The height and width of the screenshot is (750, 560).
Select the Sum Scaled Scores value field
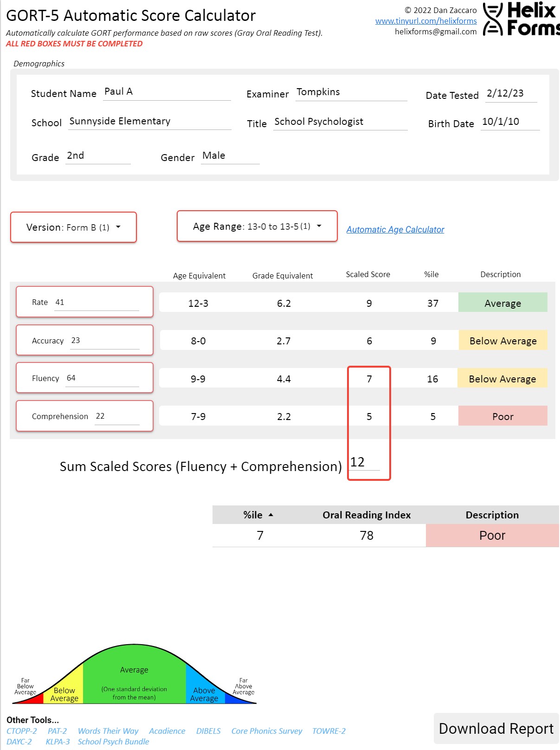364,463
